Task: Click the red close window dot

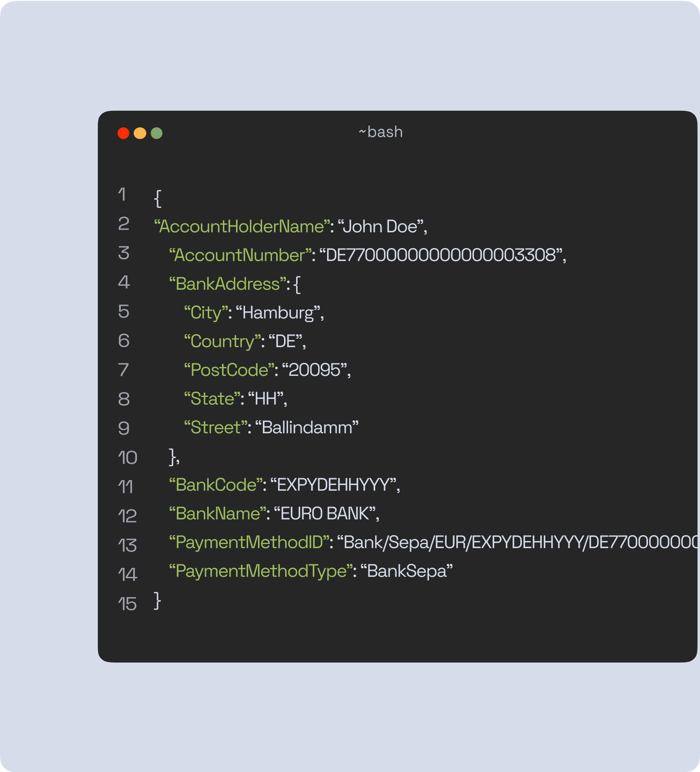Action: click(123, 133)
